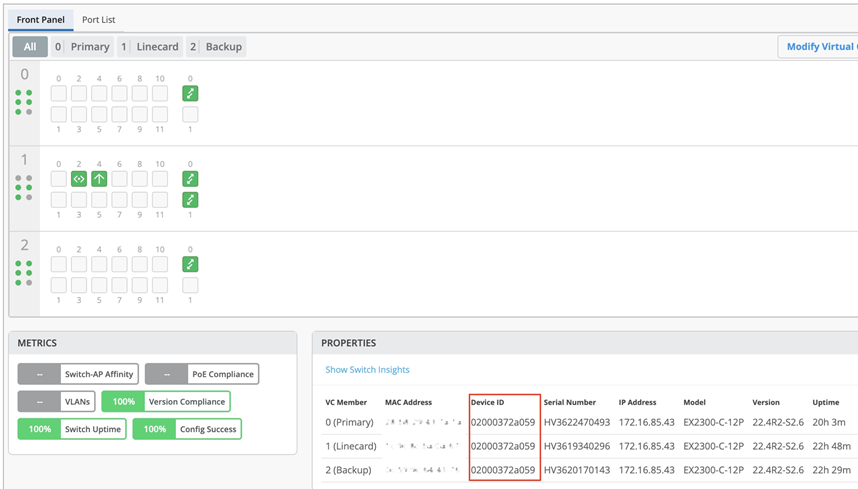Click the Uptime value 22h 48m

[x=832, y=446]
